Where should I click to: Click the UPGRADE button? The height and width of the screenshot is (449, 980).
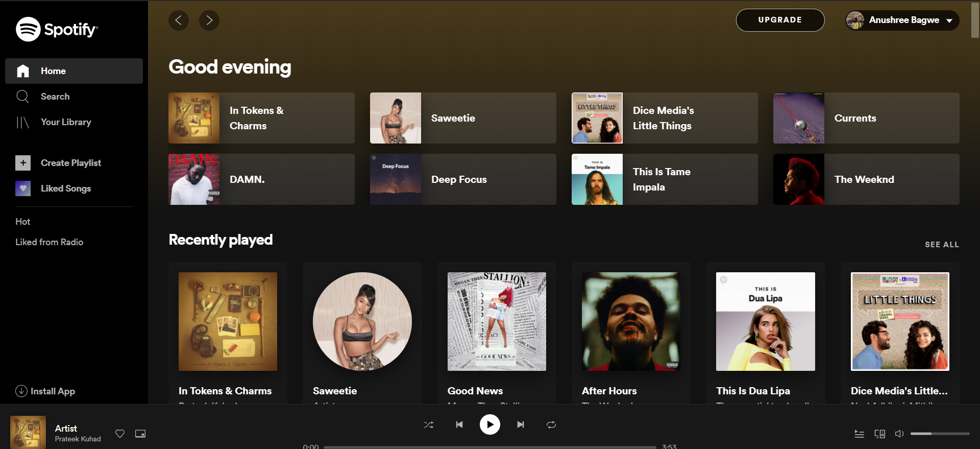pyautogui.click(x=780, y=20)
